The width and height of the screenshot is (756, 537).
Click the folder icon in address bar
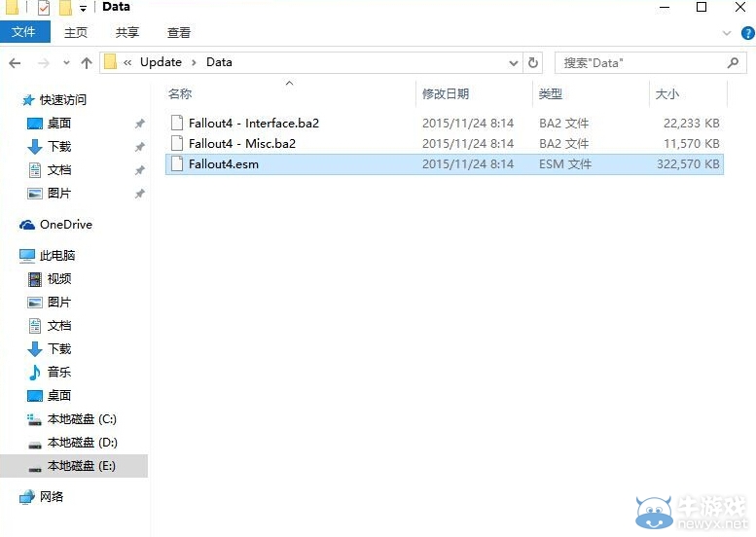tap(110, 62)
